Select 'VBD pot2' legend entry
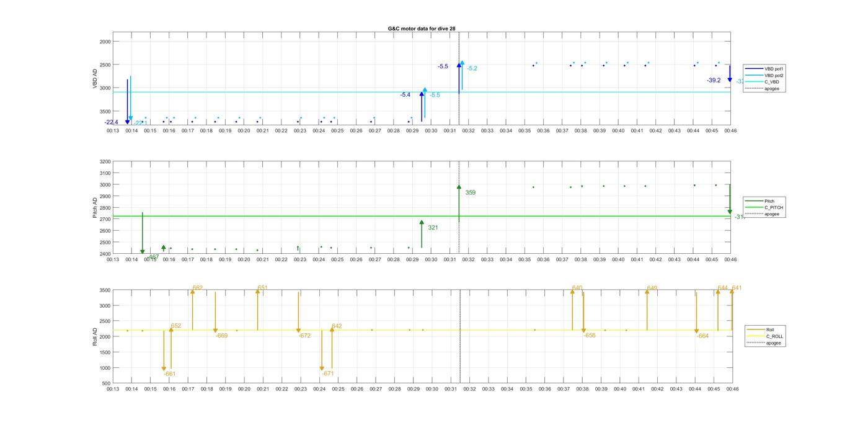Image resolution: width=868 pixels, height=430 pixels. [x=763, y=75]
